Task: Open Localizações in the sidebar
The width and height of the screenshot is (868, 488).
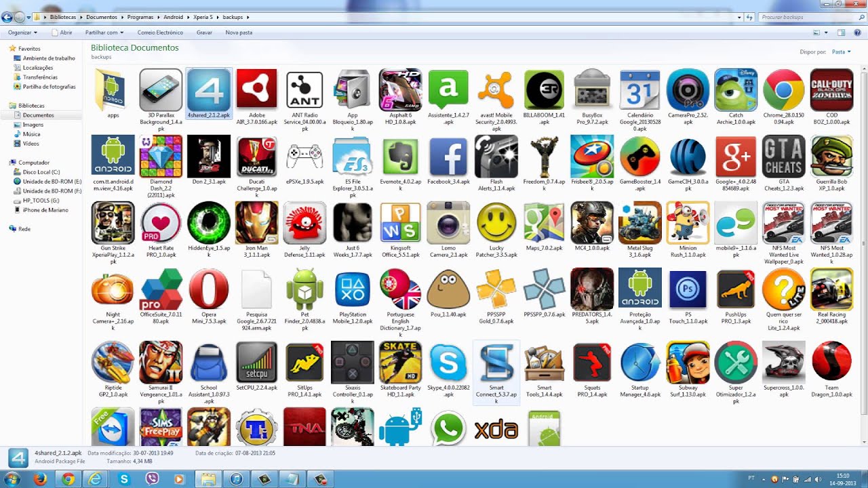Action: pyautogui.click(x=38, y=68)
